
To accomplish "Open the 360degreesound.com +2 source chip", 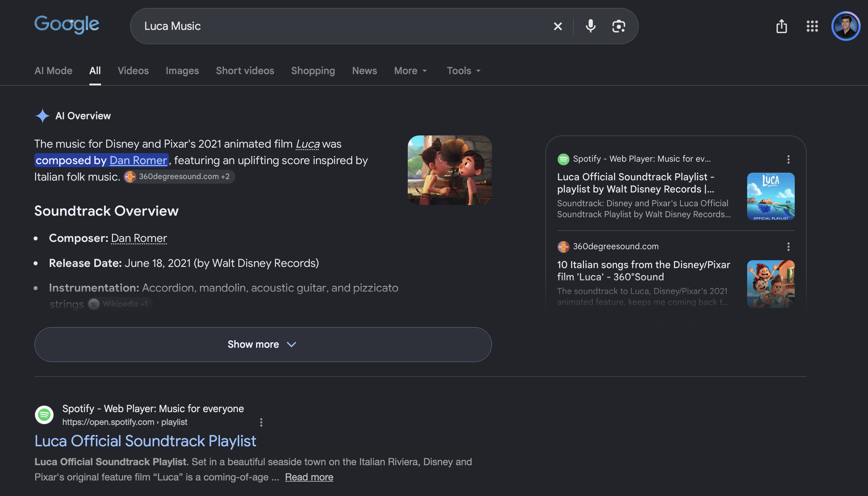I will 179,176.
